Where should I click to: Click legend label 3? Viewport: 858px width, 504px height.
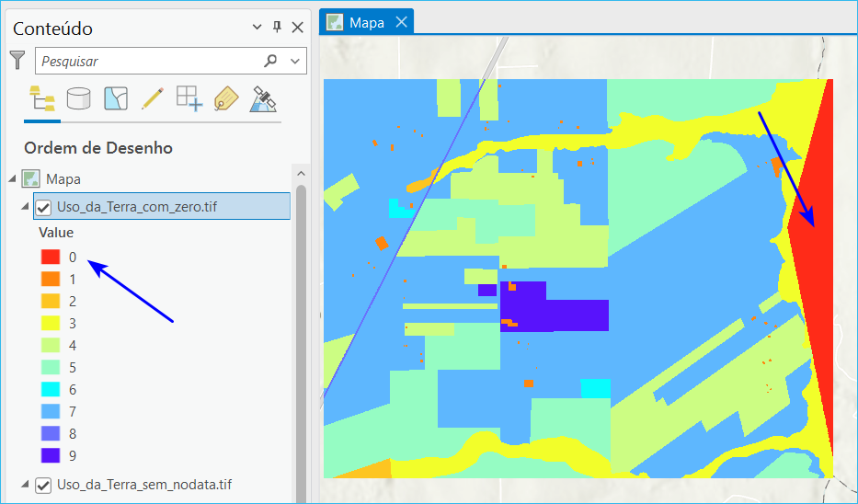point(73,324)
